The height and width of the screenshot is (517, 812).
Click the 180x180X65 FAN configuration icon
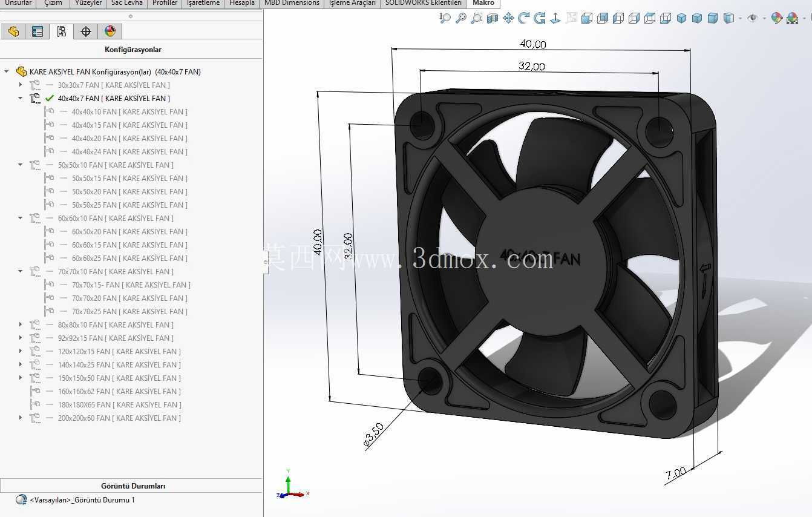click(35, 404)
